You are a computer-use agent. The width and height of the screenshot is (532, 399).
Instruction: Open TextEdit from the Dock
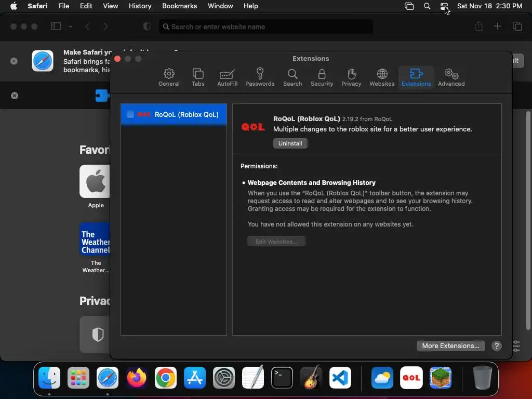(x=253, y=377)
